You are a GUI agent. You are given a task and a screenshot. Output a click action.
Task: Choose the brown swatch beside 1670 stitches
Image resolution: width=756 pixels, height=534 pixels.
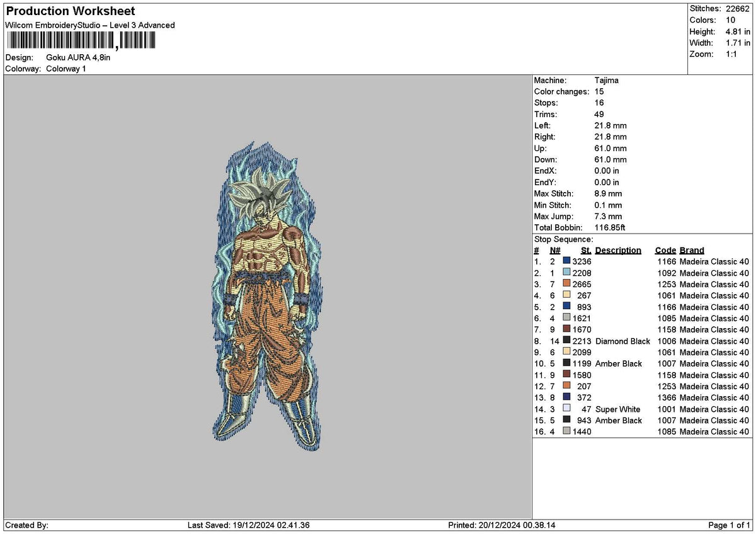click(x=566, y=329)
